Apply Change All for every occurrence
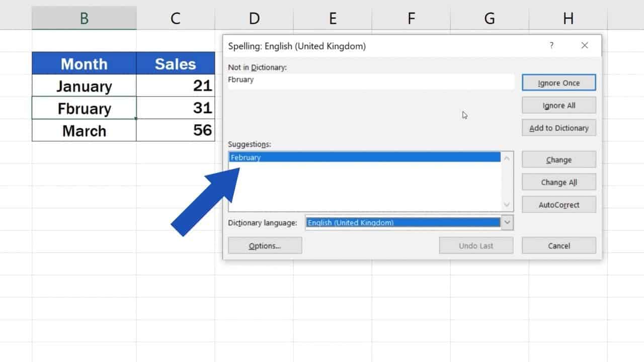This screenshot has width=644, height=362. tap(558, 182)
